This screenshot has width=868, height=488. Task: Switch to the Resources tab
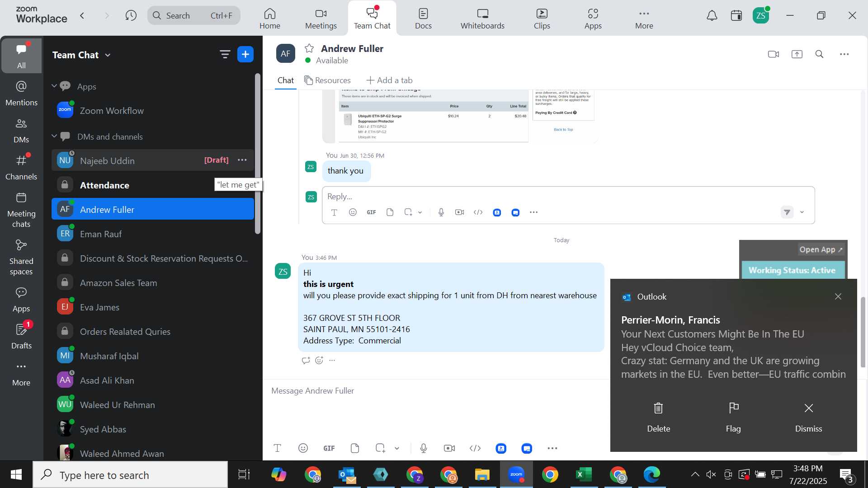(x=327, y=80)
